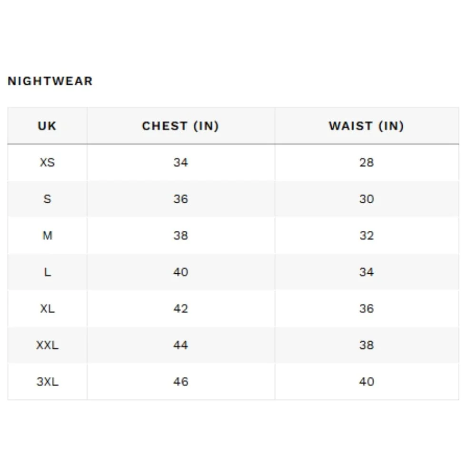Screen dimensions: 476x476
Task: Click the S size cell
Action: tap(47, 199)
